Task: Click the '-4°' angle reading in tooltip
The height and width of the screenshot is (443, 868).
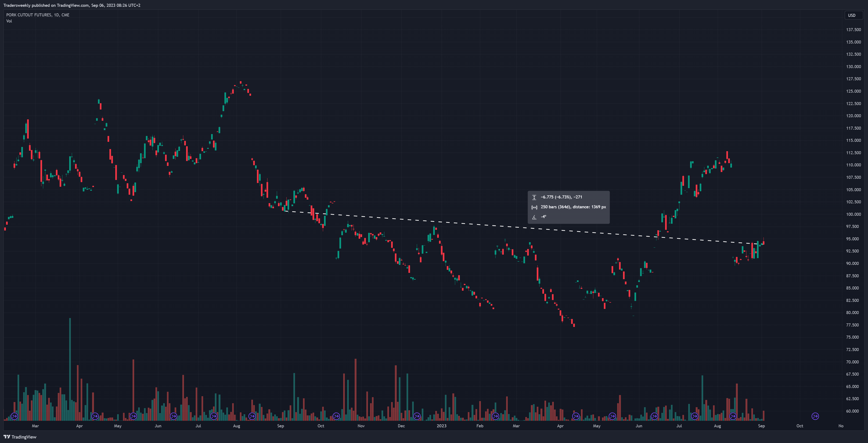Action: pos(544,217)
